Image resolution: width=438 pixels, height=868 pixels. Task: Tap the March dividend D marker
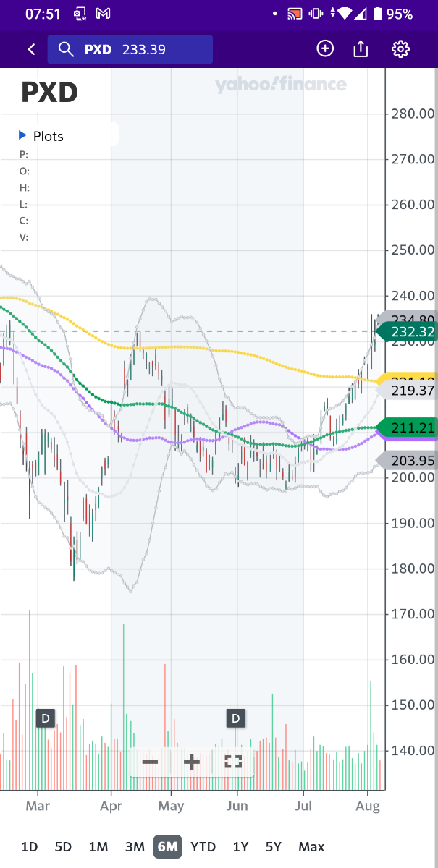point(45,718)
